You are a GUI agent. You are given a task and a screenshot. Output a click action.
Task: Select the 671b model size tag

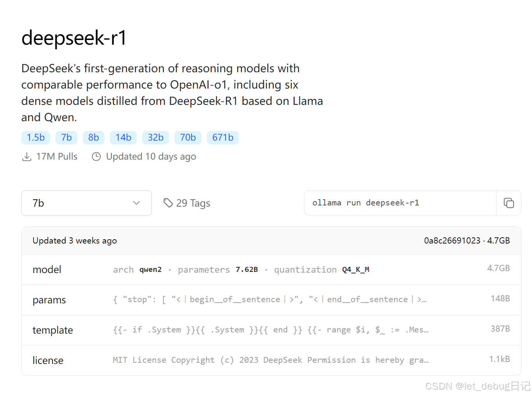point(223,137)
